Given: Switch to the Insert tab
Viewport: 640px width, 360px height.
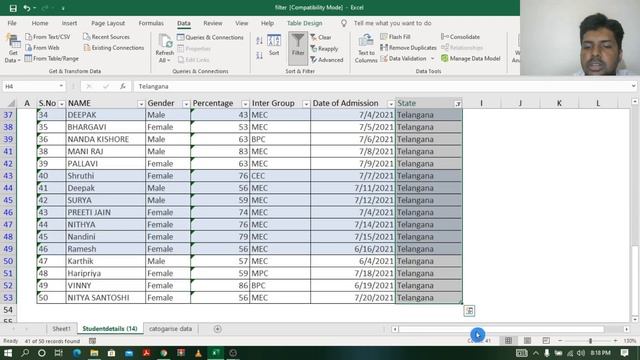Looking at the screenshot, I should click(69, 23).
